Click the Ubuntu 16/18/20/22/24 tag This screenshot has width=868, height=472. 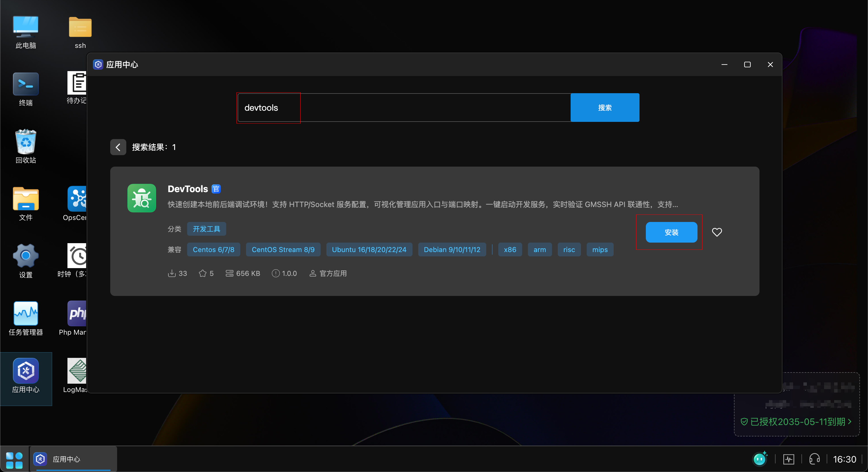pyautogui.click(x=369, y=249)
